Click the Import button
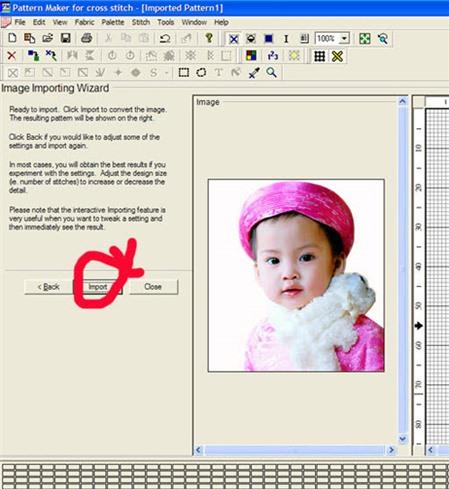Viewport: 449px width, 489px height. coord(98,287)
